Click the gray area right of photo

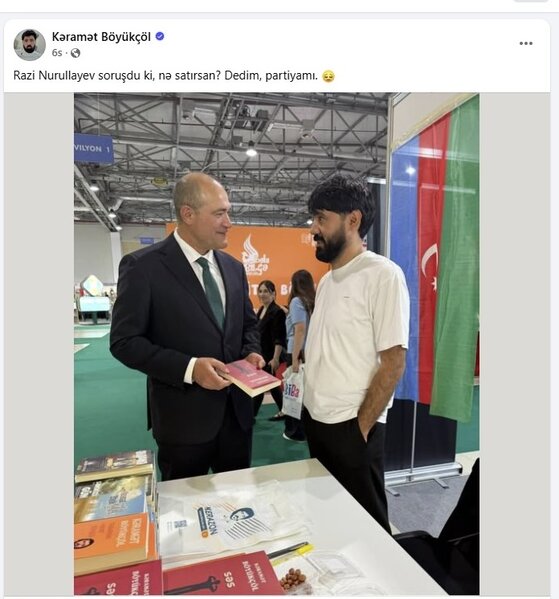coord(515,344)
